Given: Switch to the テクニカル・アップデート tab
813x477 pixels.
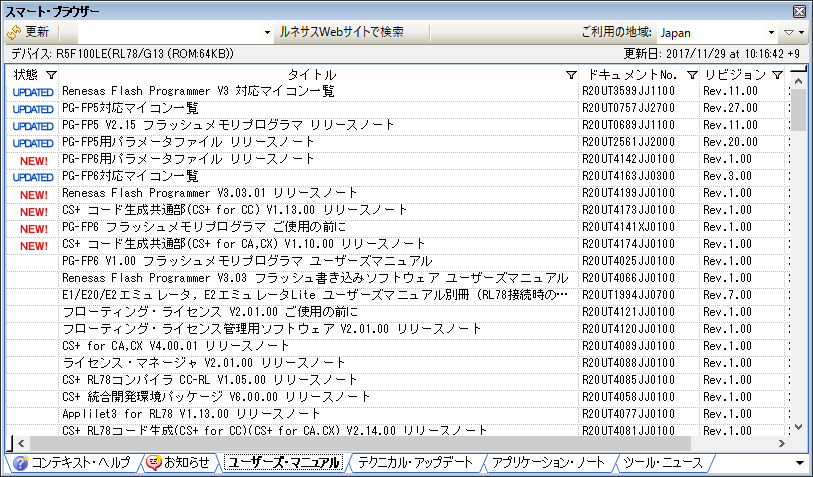Looking at the screenshot, I should pos(415,463).
